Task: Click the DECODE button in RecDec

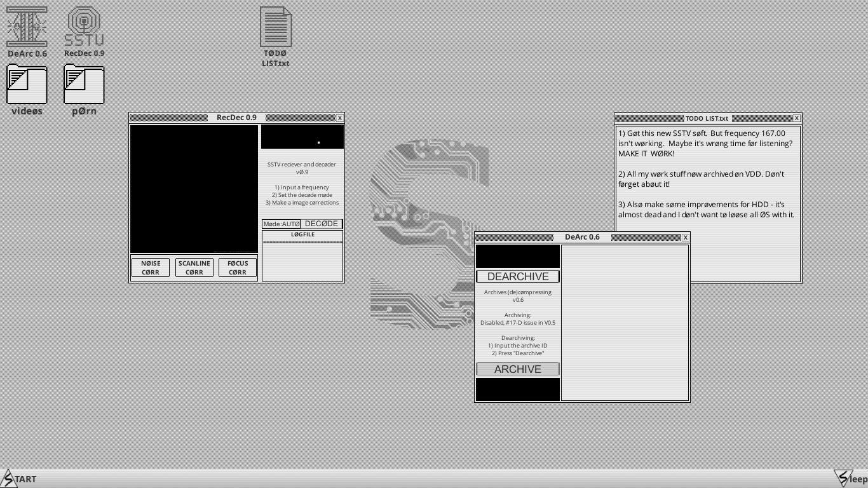Action: pos(322,224)
